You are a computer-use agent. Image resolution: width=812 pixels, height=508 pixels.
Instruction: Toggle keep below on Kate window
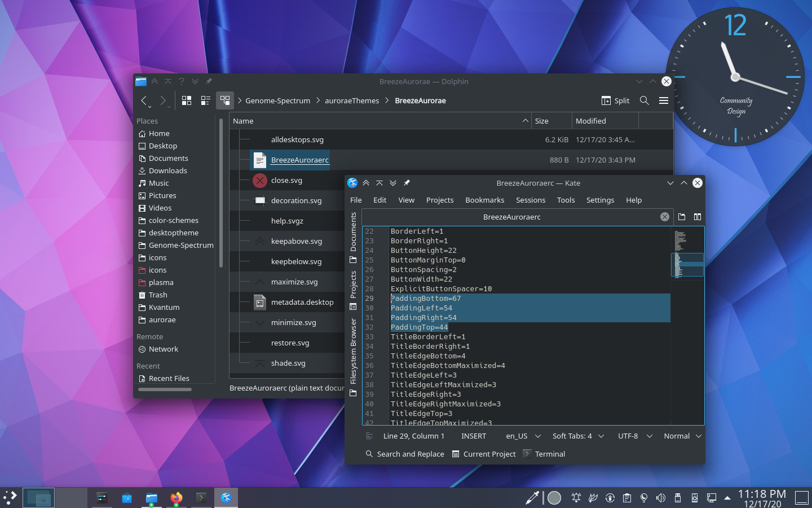[393, 183]
